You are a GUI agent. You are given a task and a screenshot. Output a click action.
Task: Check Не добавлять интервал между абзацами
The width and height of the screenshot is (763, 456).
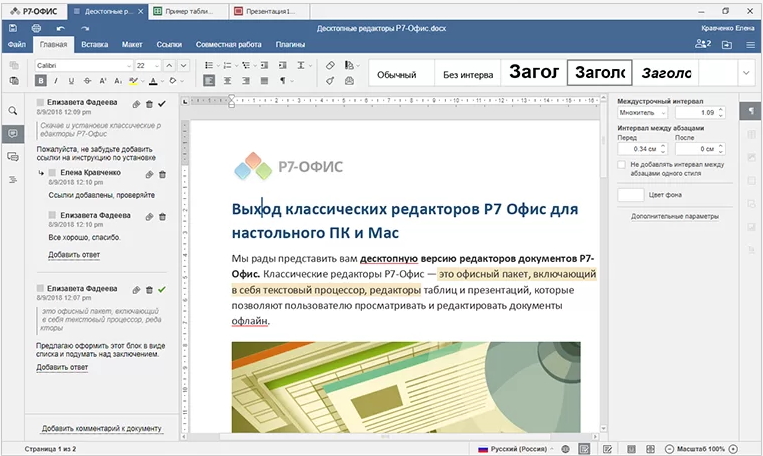(621, 164)
